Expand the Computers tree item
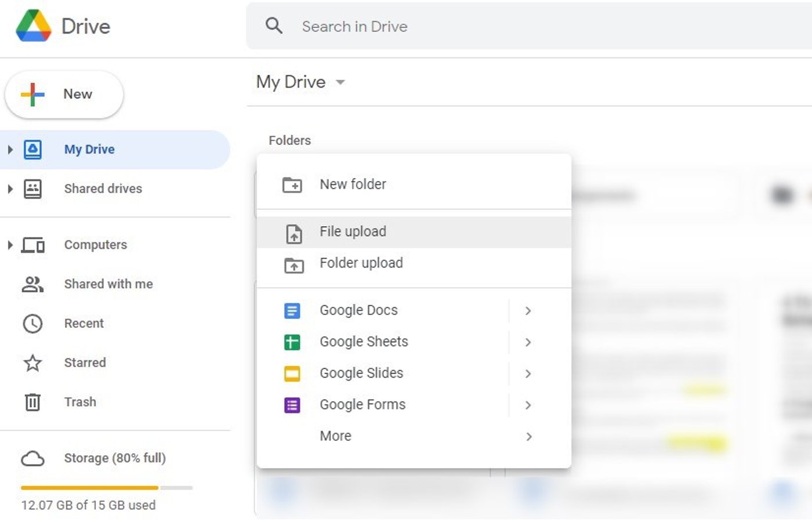The height and width of the screenshot is (522, 812). 9,245
